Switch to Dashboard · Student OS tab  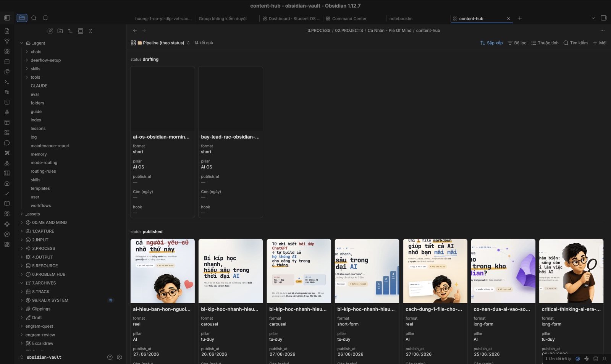click(x=291, y=18)
